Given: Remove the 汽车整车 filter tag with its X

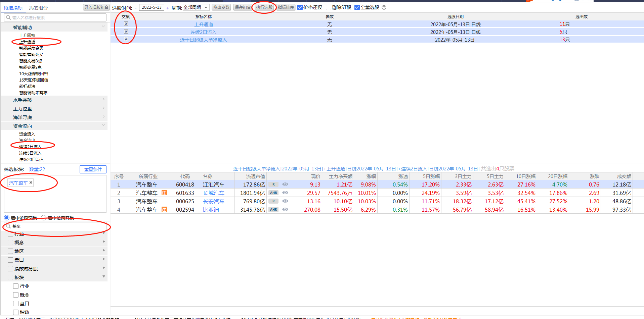Looking at the screenshot, I should click(31, 182).
